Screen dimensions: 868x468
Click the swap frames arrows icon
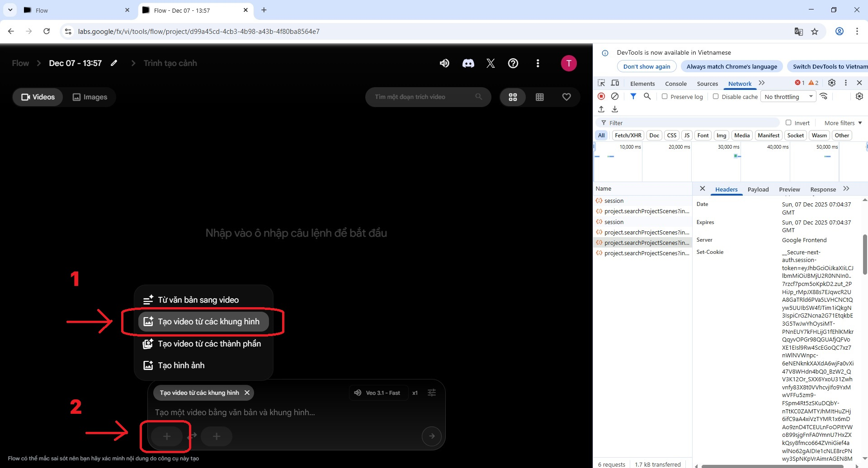[192, 435]
